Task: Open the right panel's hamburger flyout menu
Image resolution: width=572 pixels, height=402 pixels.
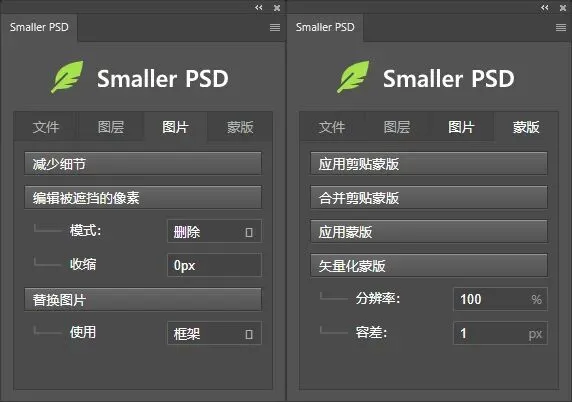Action: point(561,27)
